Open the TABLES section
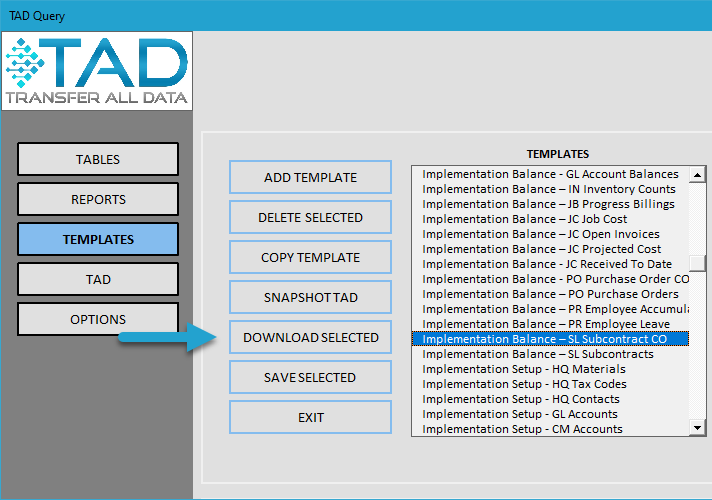Viewport: 712px width, 500px height. [x=98, y=159]
